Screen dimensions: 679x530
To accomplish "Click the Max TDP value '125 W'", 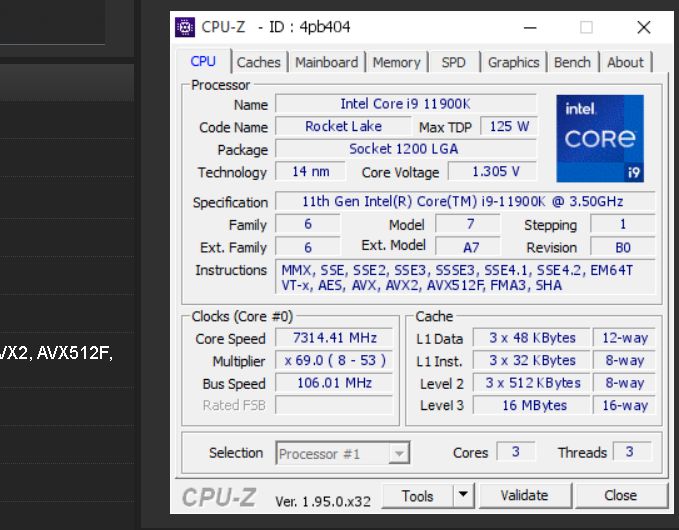I will 509,126.
